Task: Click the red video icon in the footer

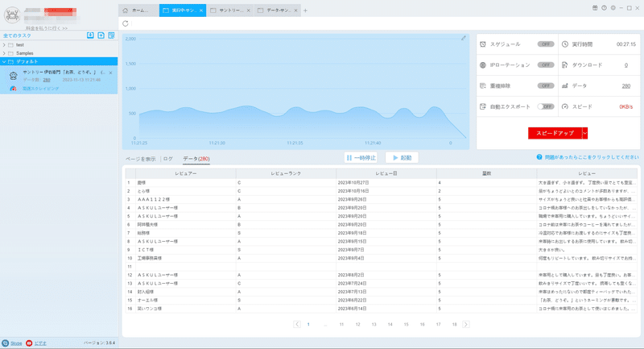Action: [29, 343]
